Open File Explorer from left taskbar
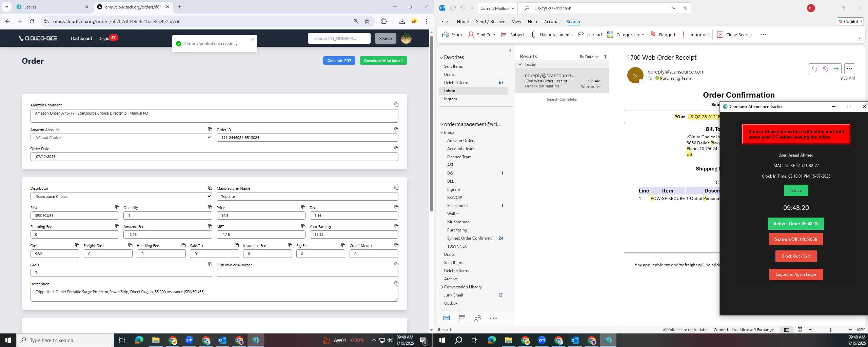This screenshot has height=347, width=868. click(156, 340)
